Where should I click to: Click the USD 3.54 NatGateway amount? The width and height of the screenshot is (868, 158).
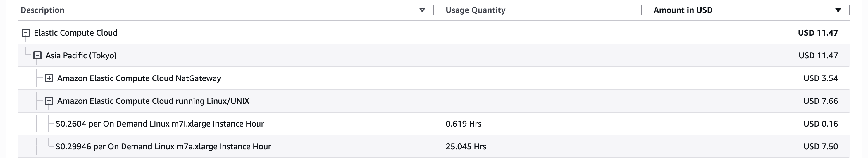[x=821, y=78]
